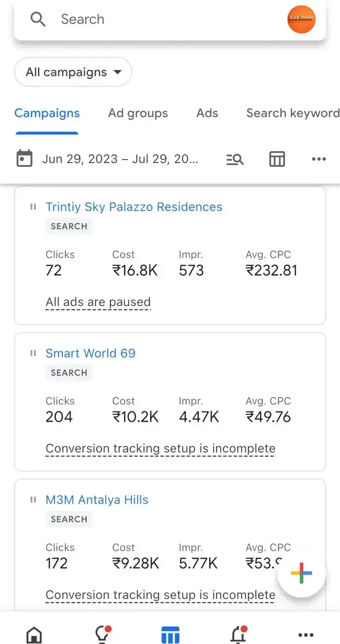Tap the search magnifier icon
340x644 pixels.
pos(38,19)
